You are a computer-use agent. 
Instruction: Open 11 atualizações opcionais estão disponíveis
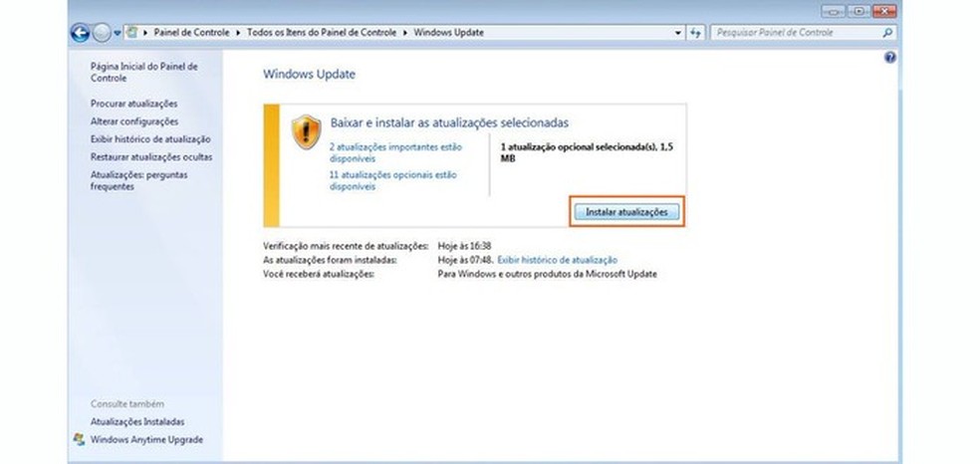[x=393, y=180]
